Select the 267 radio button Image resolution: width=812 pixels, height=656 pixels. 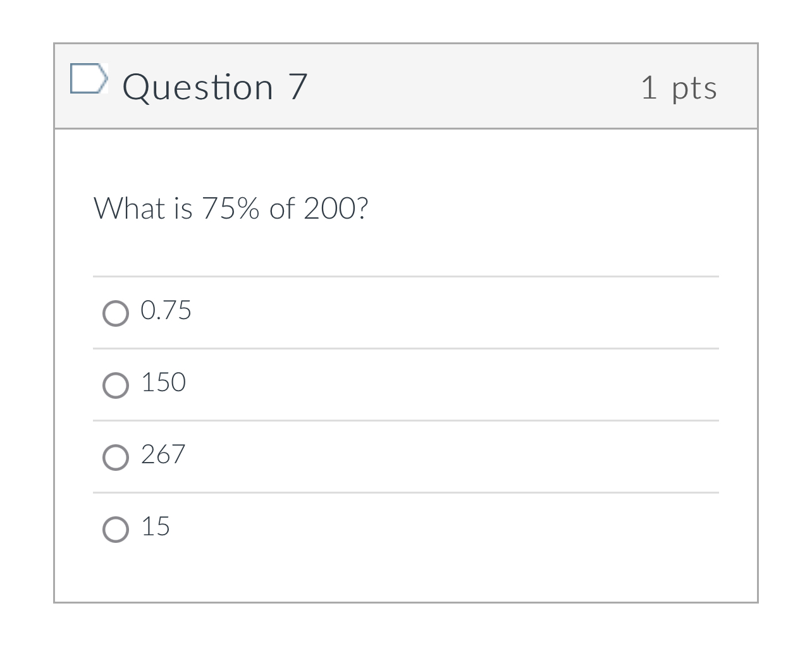point(116,457)
